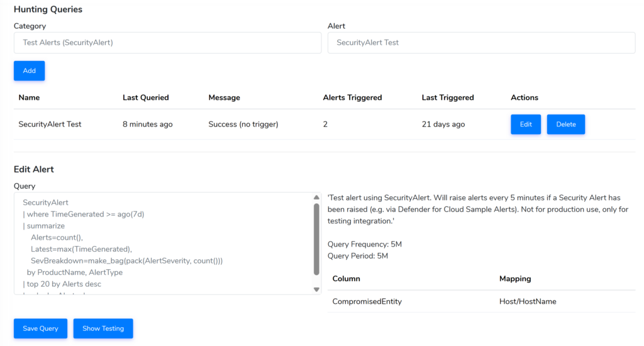Edit the SecurityAlert Test alert
The height and width of the screenshot is (346, 644).
click(526, 125)
